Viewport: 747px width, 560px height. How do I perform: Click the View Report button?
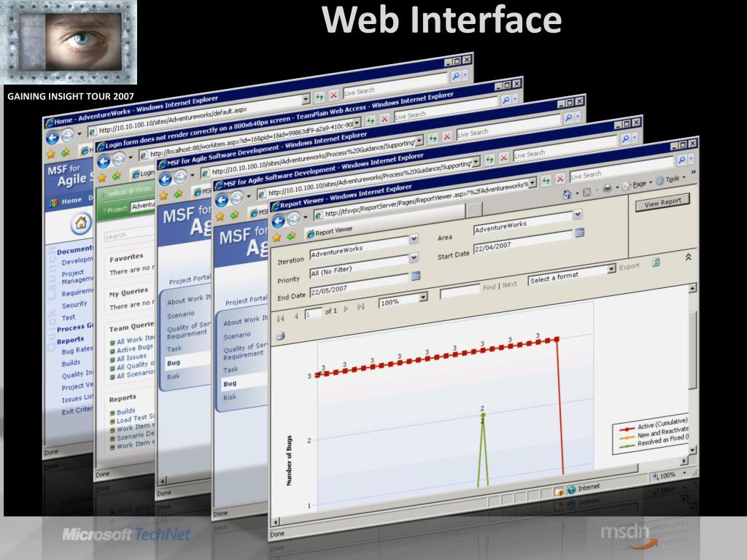click(662, 203)
